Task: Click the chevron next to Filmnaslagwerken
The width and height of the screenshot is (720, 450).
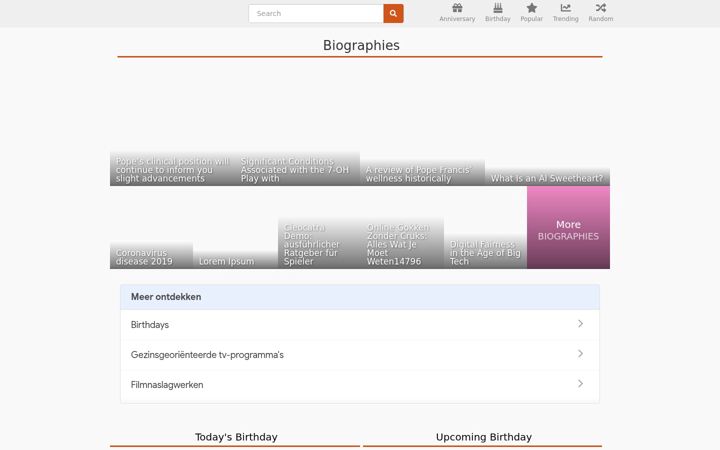Action: (x=580, y=383)
